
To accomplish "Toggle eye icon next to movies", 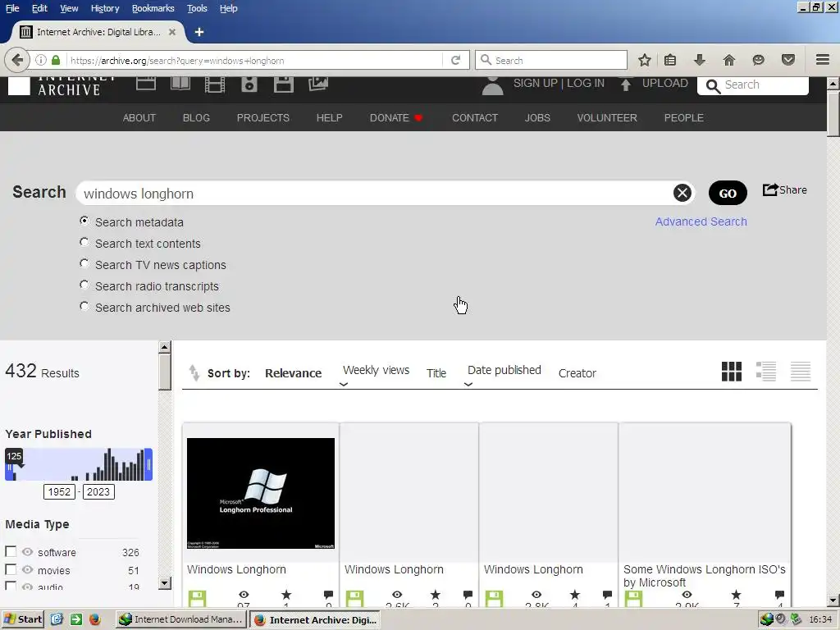I will point(27,570).
